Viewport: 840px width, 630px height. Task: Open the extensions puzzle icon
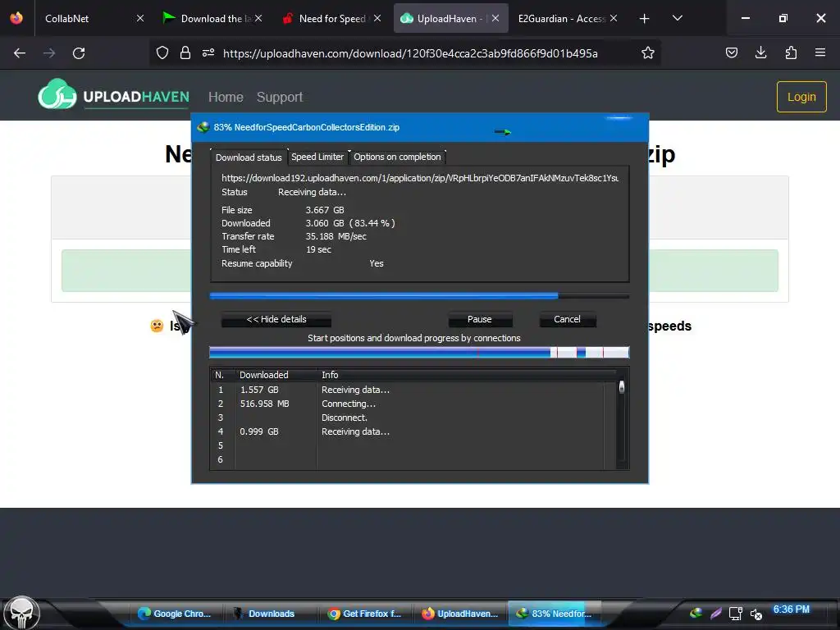point(791,52)
